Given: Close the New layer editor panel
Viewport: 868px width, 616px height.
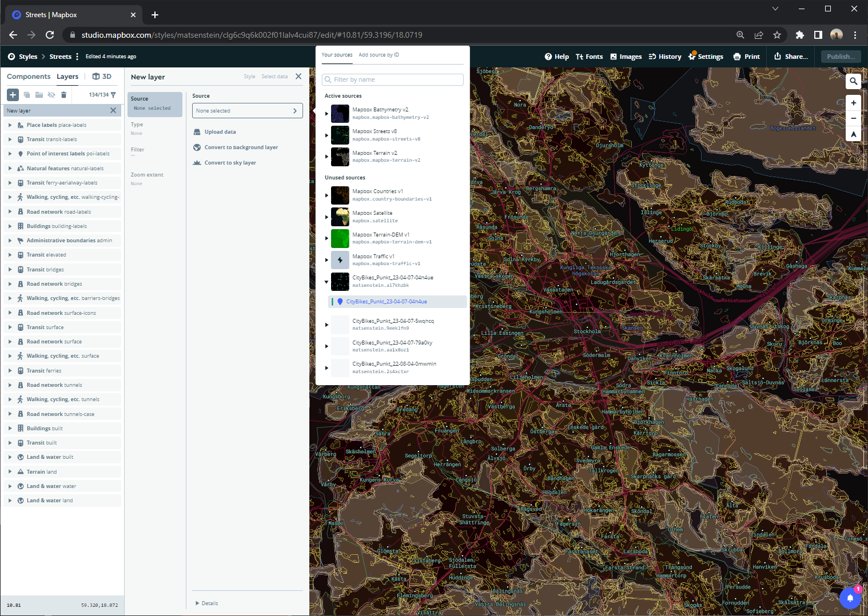Looking at the screenshot, I should [x=298, y=77].
